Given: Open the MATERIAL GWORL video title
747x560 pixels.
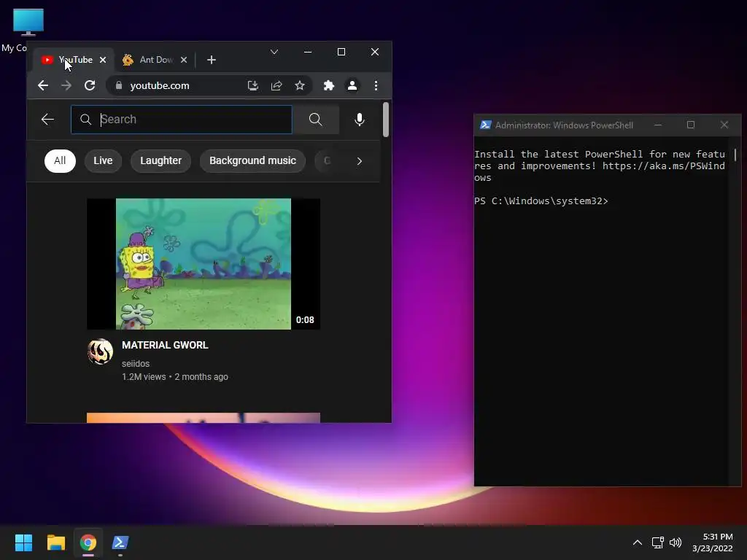Looking at the screenshot, I should (165, 345).
